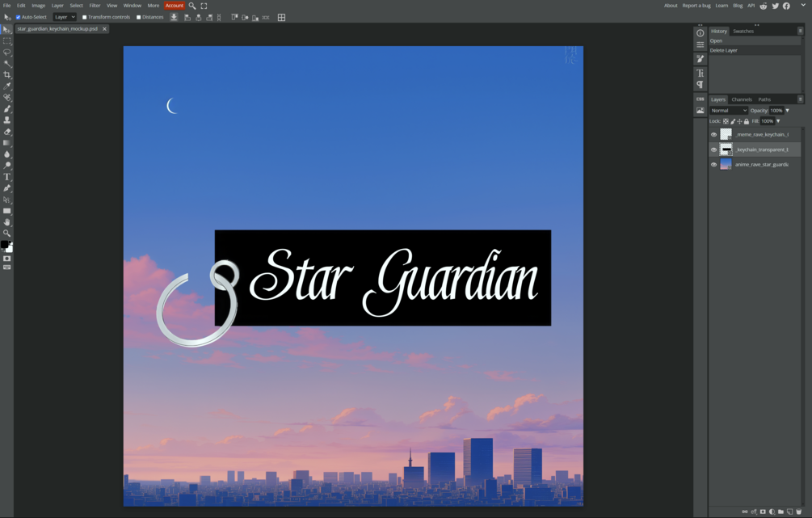Open the About link
This screenshot has height=518, width=812.
671,6
